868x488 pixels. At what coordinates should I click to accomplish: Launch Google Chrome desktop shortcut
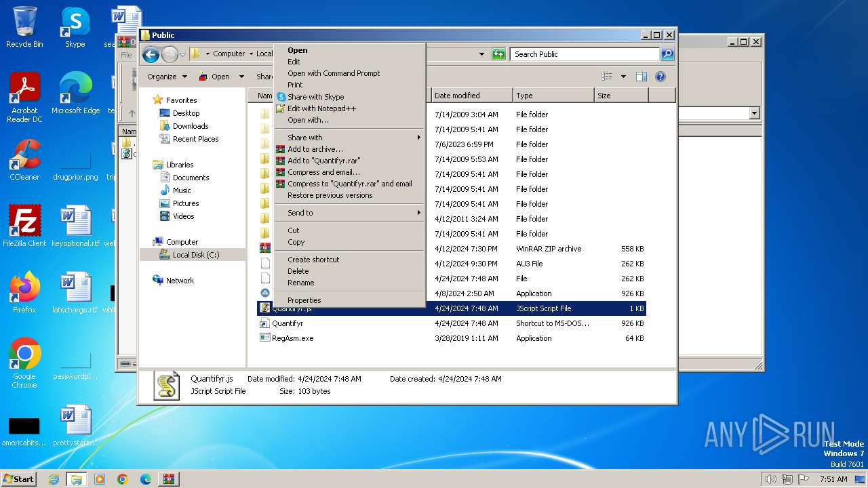24,363
